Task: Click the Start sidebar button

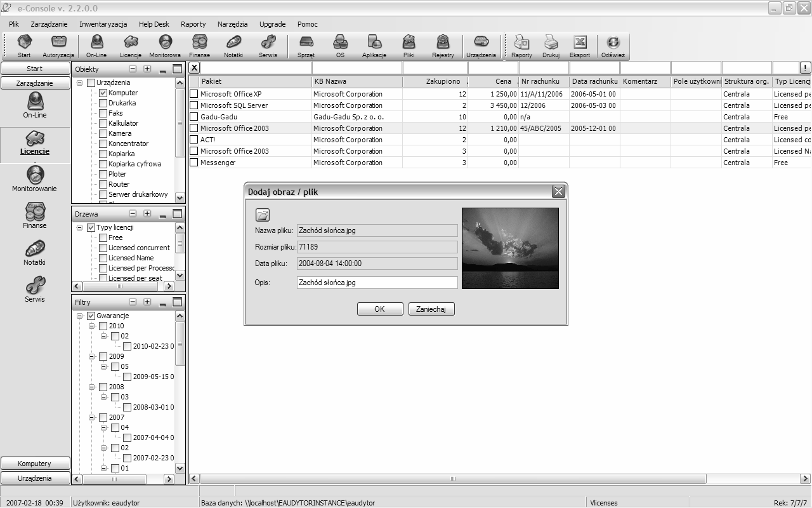Action: [x=35, y=69]
